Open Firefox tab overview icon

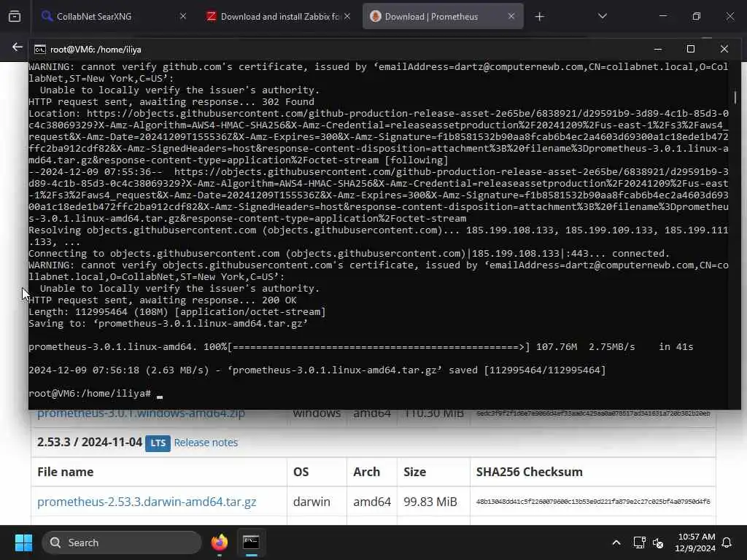tap(15, 17)
